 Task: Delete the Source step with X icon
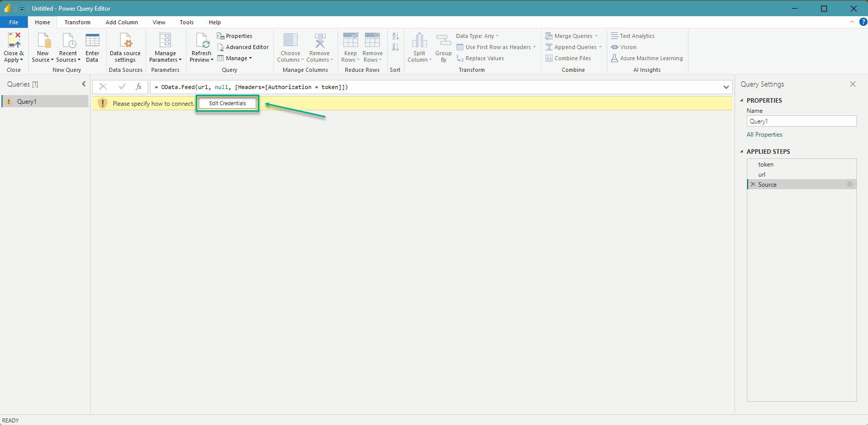click(753, 185)
